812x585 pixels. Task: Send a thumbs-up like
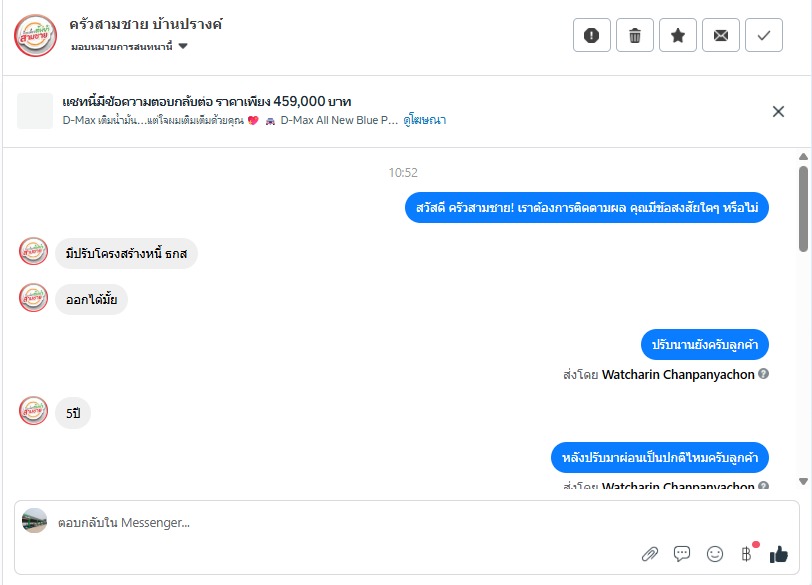pos(778,554)
